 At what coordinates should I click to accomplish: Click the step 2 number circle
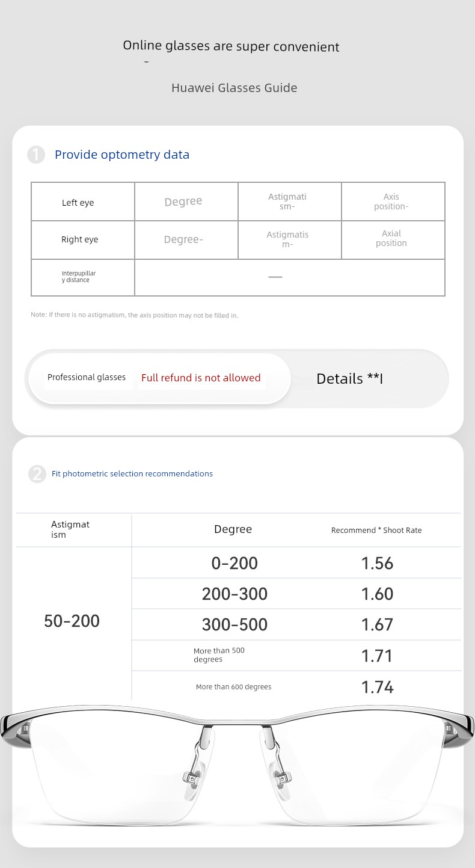(x=37, y=474)
